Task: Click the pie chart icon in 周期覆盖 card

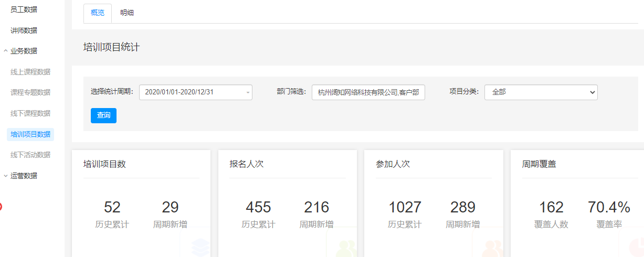Action: coord(636,247)
